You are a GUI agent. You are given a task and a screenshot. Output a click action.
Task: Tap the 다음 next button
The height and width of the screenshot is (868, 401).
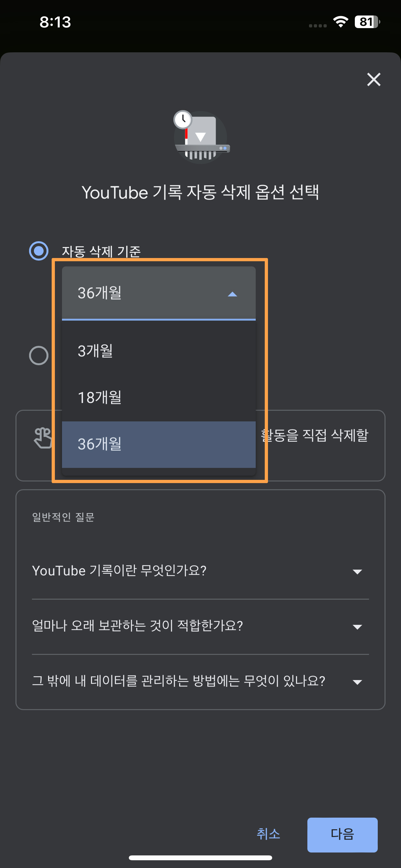(342, 835)
